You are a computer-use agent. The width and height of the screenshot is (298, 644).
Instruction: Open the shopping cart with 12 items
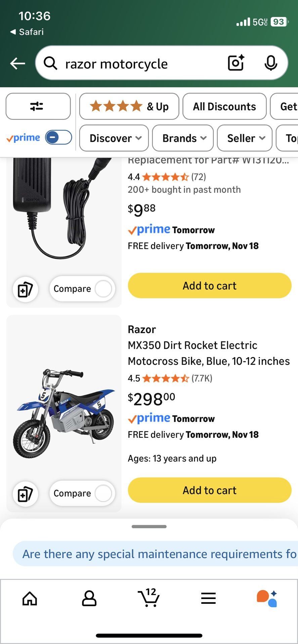(149, 598)
